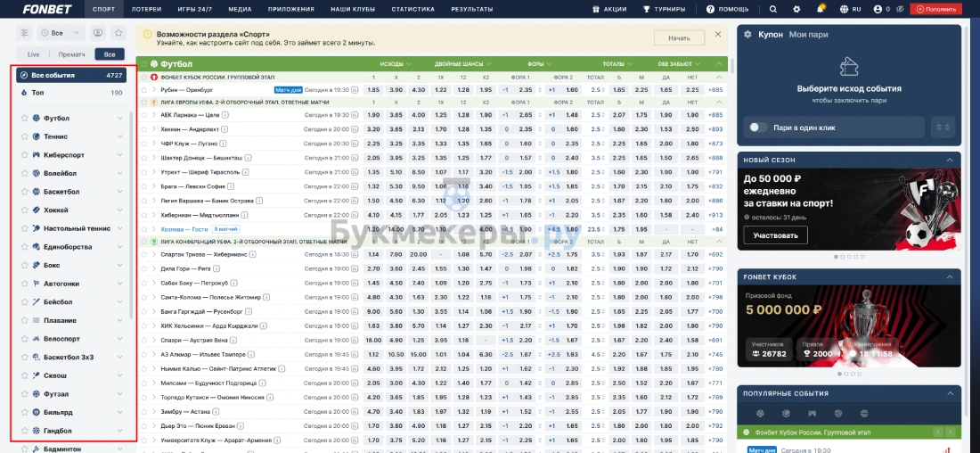Viewport: 980px width, 453px height.
Task: Click Киберспорт gamepad icon in sidebar
Action: point(37,155)
